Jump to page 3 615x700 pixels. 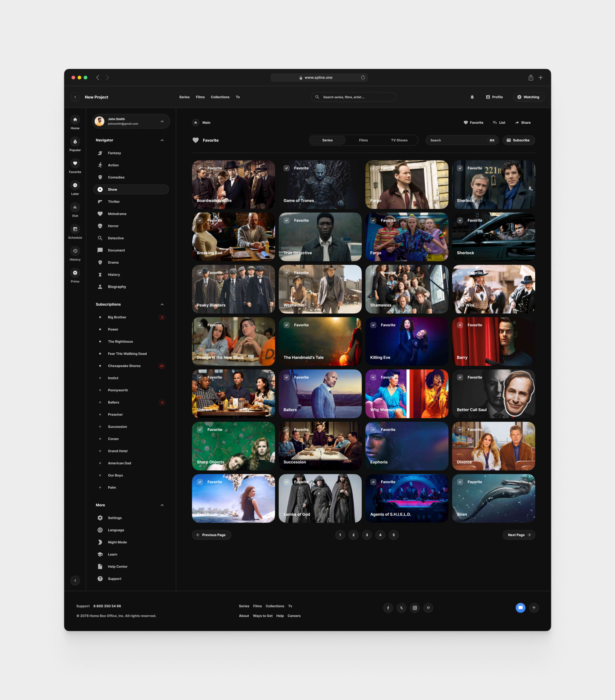(x=367, y=535)
